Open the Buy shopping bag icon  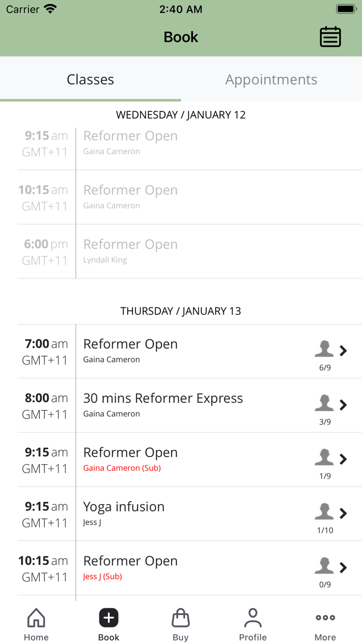180,618
